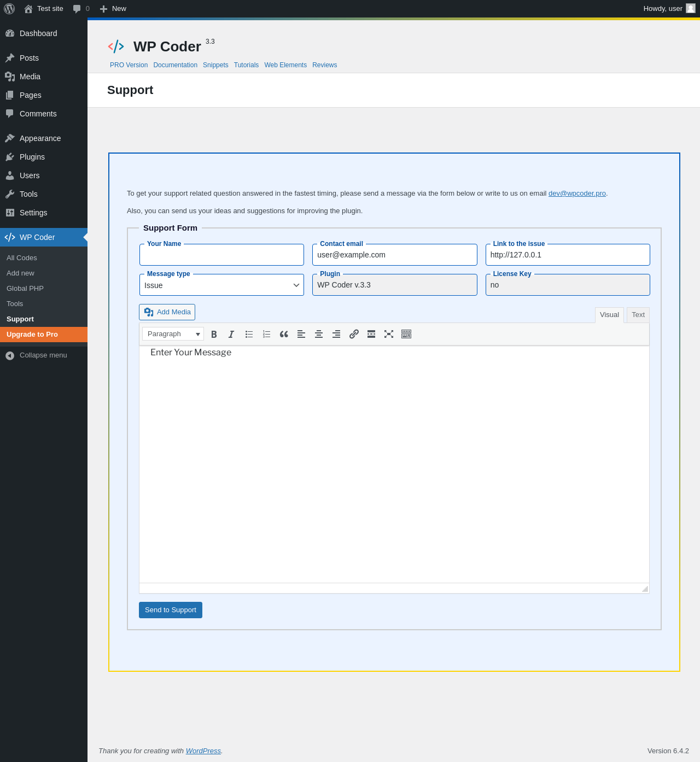
Task: Open Test site home link
Action: tap(44, 9)
